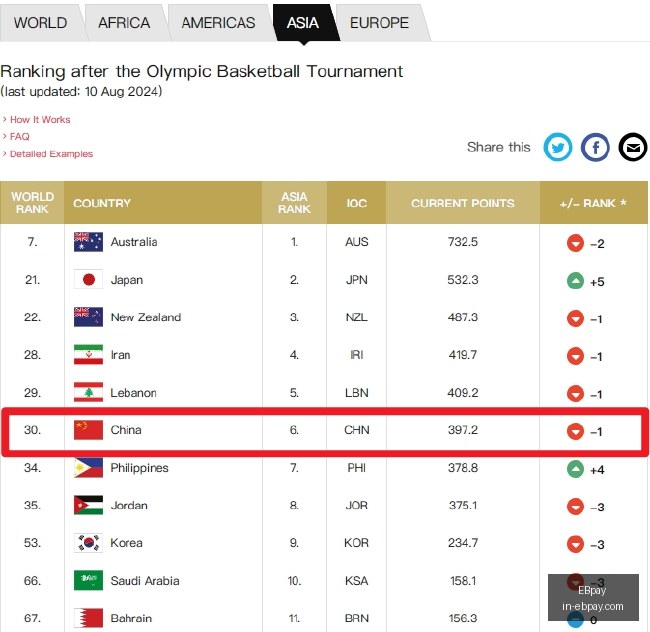650x632 pixels.
Task: Open the Detailed Examples link
Action: point(51,154)
